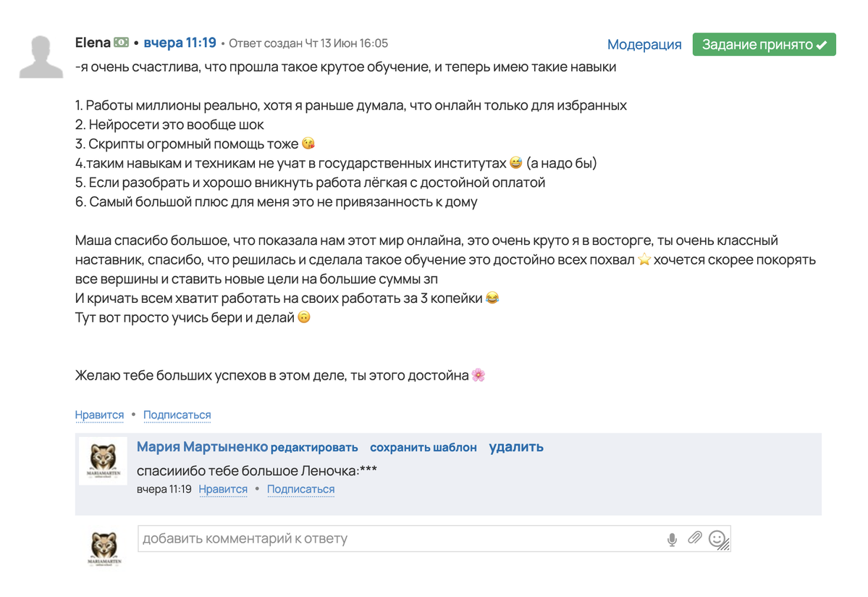Click the cat avatar beside the comment box
Image resolution: width=868 pixels, height=597 pixels.
click(x=103, y=548)
